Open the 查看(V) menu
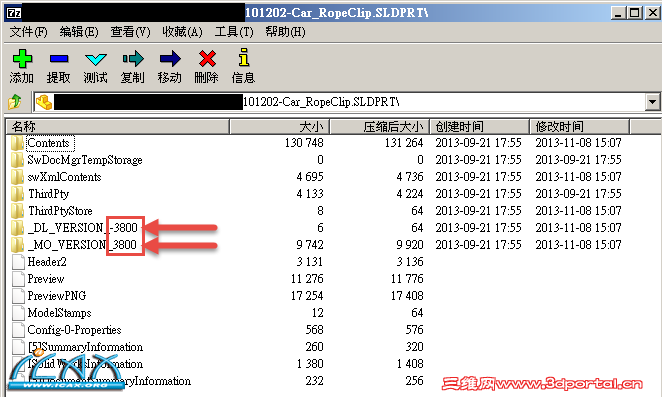This screenshot has height=397, width=662. pos(130,32)
